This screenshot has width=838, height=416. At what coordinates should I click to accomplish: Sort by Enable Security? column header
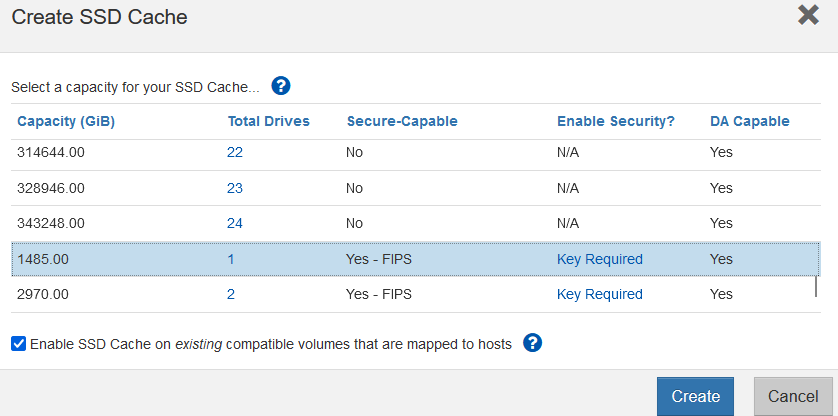click(x=616, y=121)
